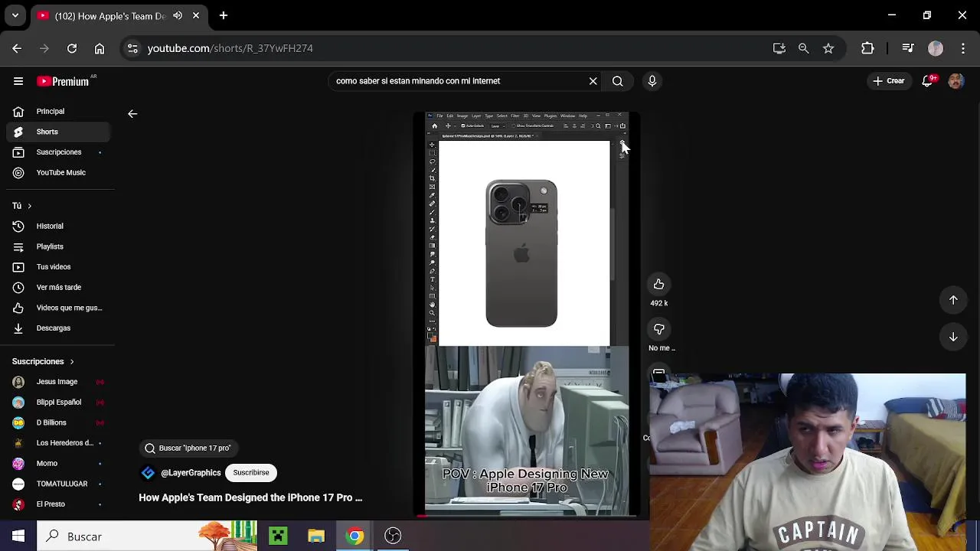The image size is (980, 551).
Task: Open the zoom magnifier icon in address bar
Action: coord(804,48)
